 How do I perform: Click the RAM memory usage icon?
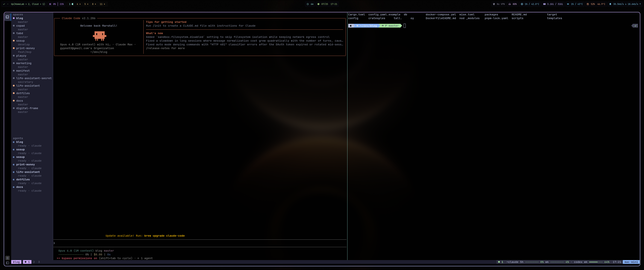[544, 4]
